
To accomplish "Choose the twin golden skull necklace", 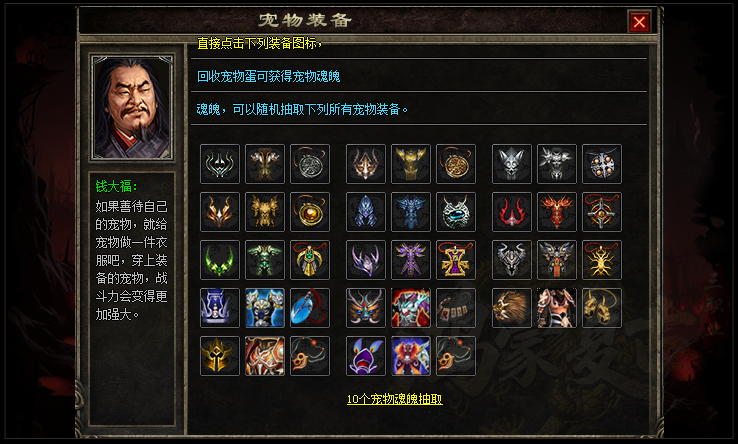I will (602, 308).
